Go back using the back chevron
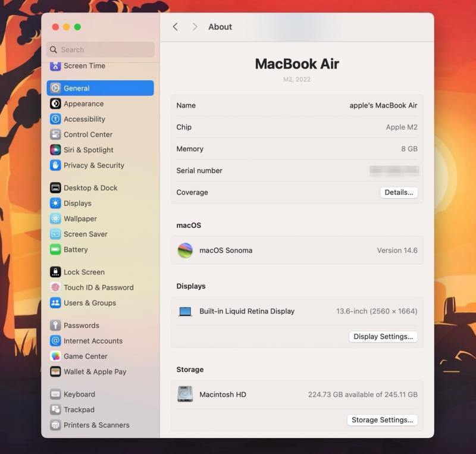 175,27
